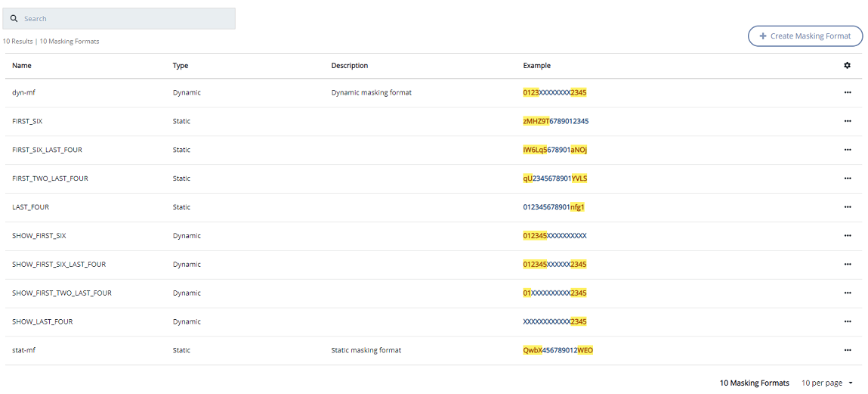This screenshot has height=394, width=868.
Task: Open more options for SHOW_LAST_FOUR row
Action: 847,322
